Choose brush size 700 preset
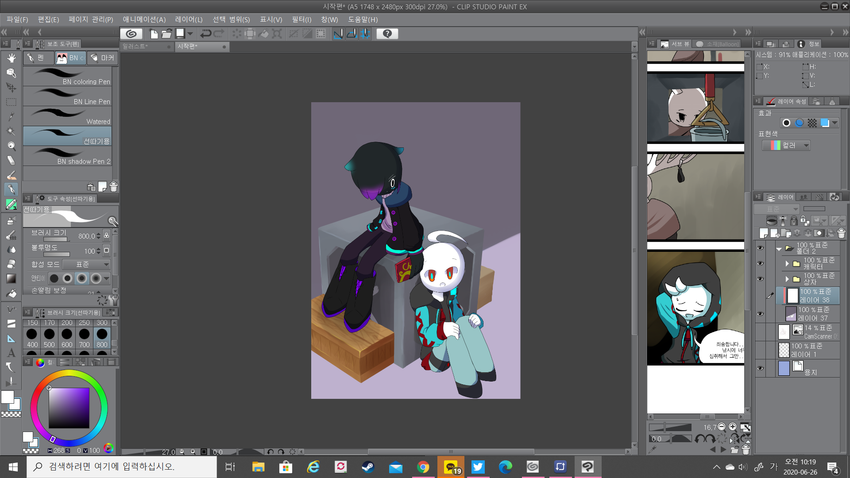 pos(84,338)
